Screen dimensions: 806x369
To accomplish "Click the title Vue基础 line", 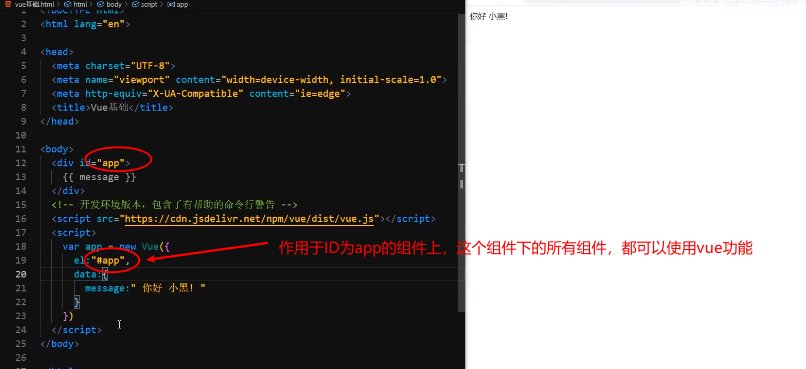I will pyautogui.click(x=112, y=107).
